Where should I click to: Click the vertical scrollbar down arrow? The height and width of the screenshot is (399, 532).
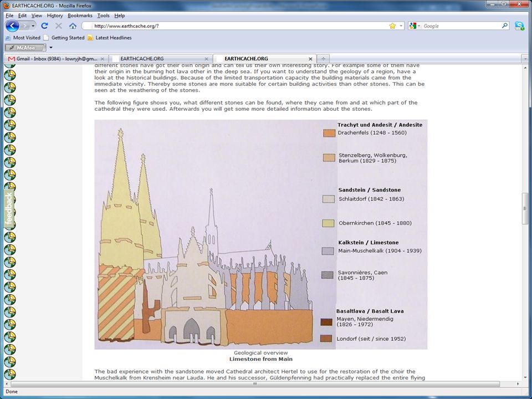(525, 377)
